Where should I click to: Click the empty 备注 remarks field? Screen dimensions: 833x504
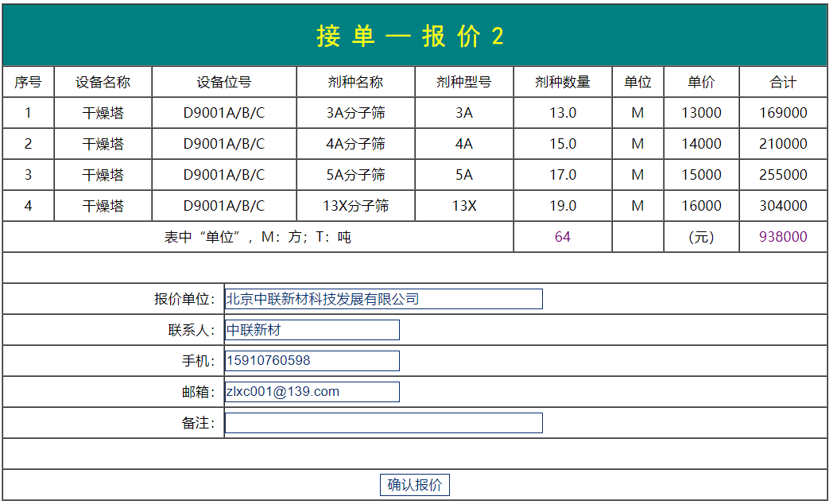click(x=383, y=423)
